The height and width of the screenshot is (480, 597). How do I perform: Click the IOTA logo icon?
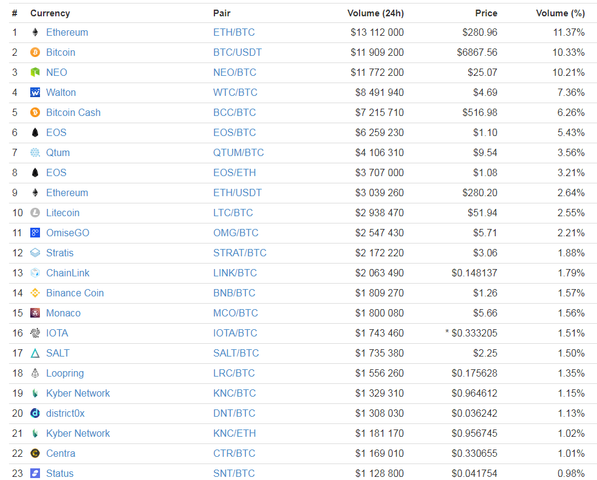(35, 333)
